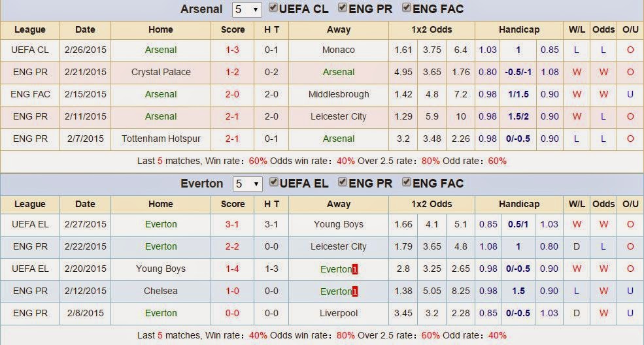Click 1x2 Odds header in Everton table
Screen dimensions: 644x345
[x=432, y=204]
